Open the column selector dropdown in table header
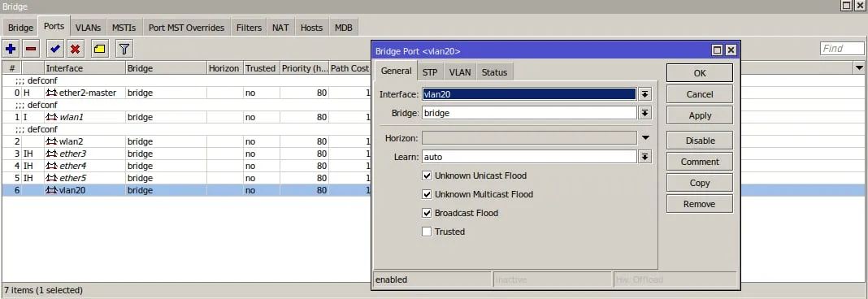Image resolution: width=868 pixels, height=299 pixels. 860,68
